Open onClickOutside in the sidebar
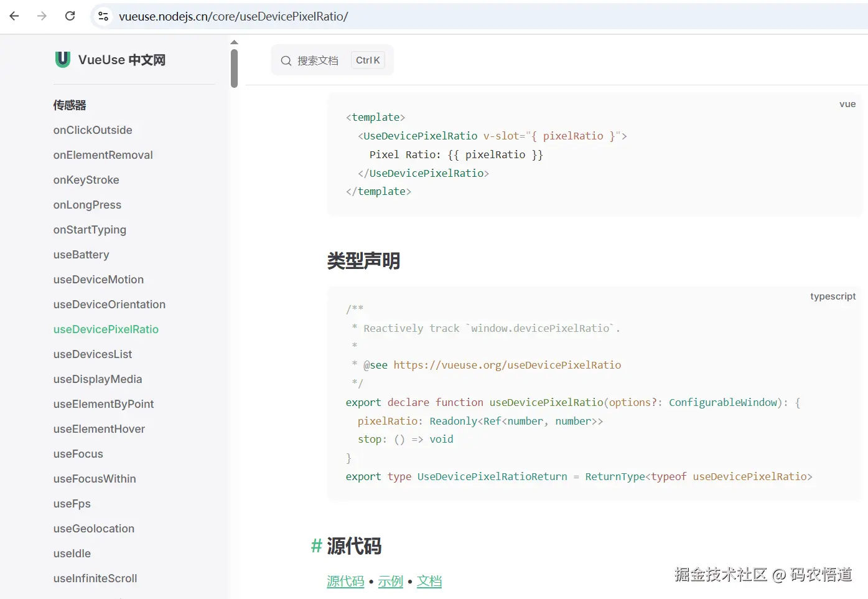The width and height of the screenshot is (868, 599). point(93,130)
